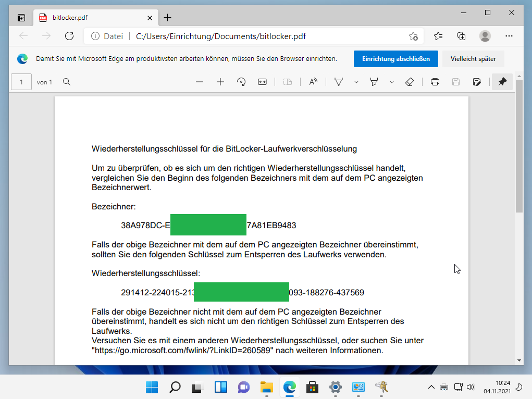
Task: Show hidden system tray icons
Action: [431, 387]
